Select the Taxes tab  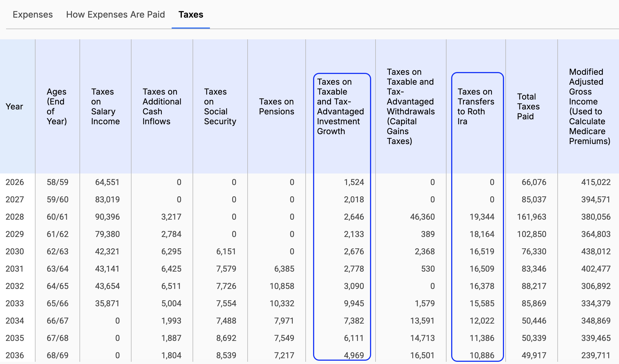(191, 15)
